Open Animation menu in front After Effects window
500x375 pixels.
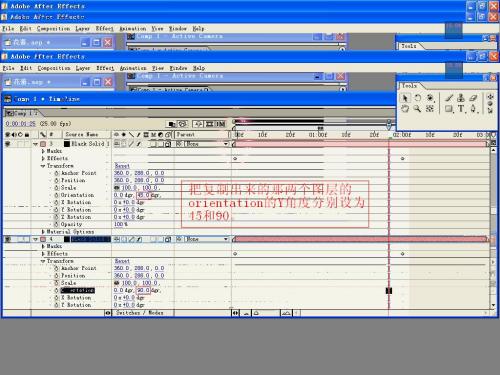(x=133, y=68)
